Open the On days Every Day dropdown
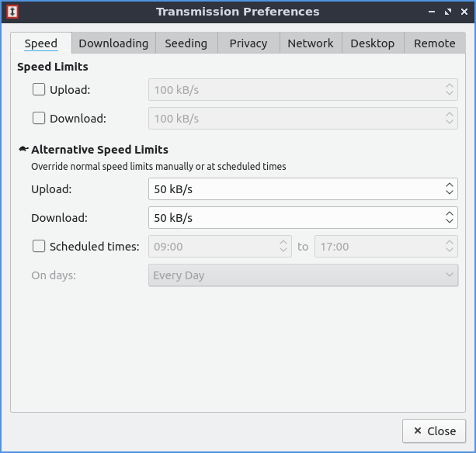Image resolution: width=476 pixels, height=453 pixels. click(303, 275)
